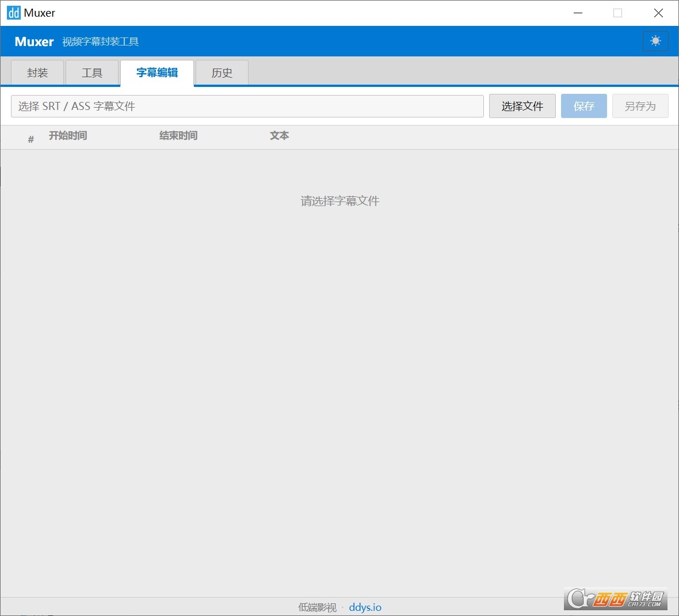679x616 pixels.
Task: Open the 工具 tab
Action: point(92,73)
